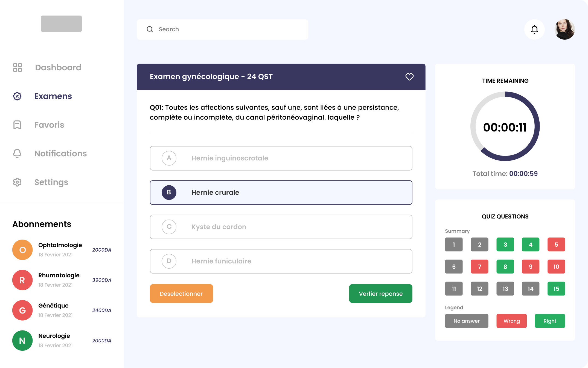This screenshot has height=368, width=588.
Task: Jump to quiz question 7 red square
Action: coord(479,266)
